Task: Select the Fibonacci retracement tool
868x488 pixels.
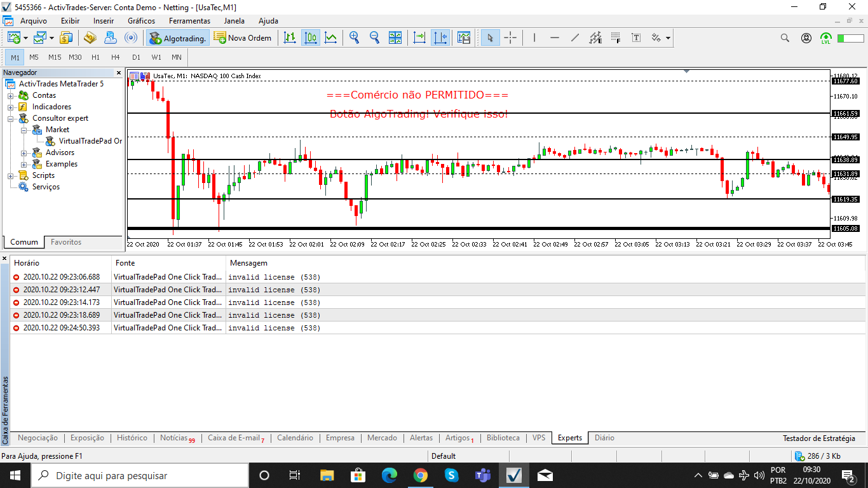Action: click(x=615, y=37)
